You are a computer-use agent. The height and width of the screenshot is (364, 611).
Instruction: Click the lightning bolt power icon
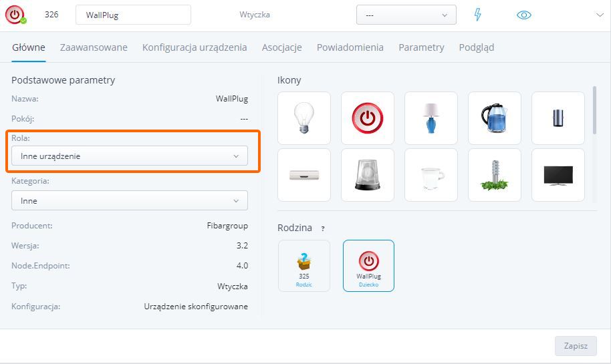(477, 15)
